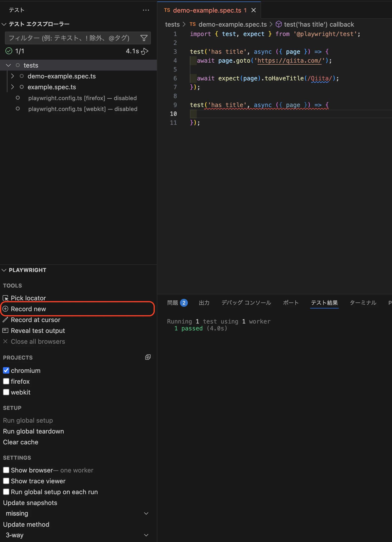Open the test panel more actions menu
This screenshot has width=392, height=542.
click(146, 10)
